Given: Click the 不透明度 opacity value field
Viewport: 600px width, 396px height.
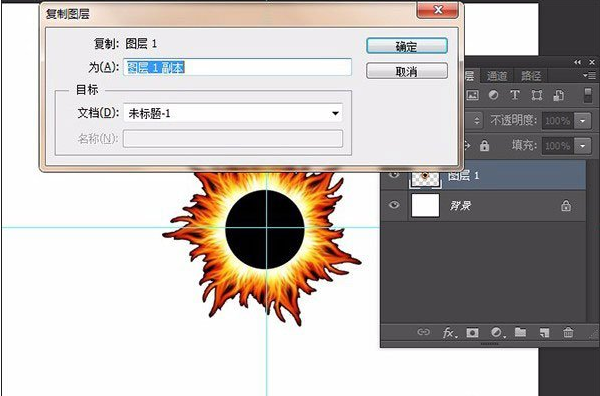Looking at the screenshot, I should click(x=558, y=121).
